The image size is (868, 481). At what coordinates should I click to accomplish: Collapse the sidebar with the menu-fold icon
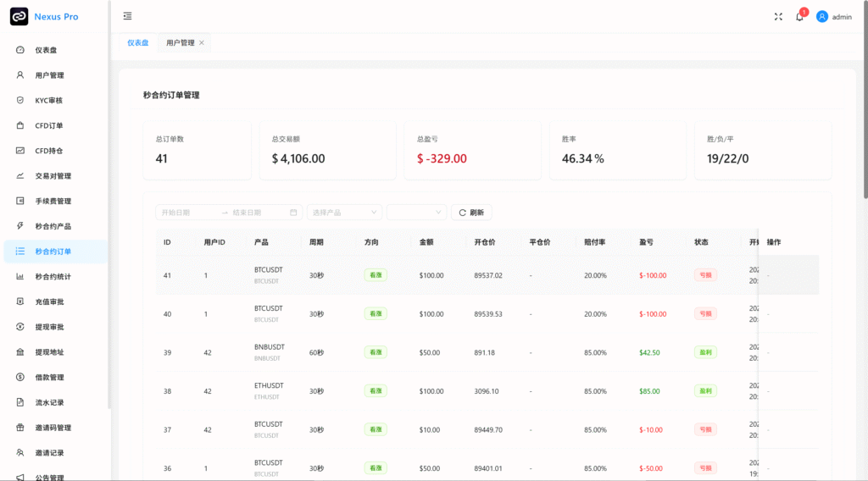pyautogui.click(x=127, y=16)
